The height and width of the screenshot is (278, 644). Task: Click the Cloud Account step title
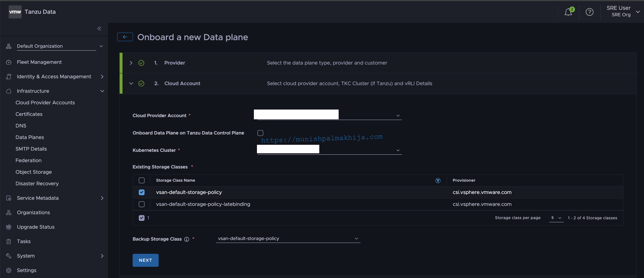point(182,84)
